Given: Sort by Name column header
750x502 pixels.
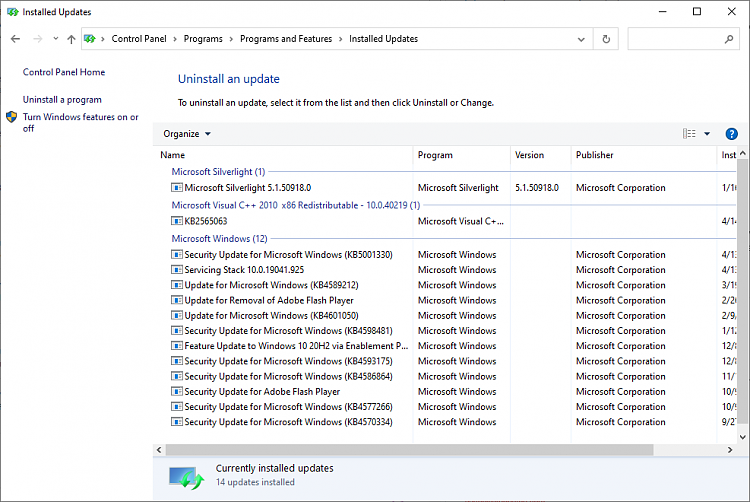Looking at the screenshot, I should point(286,155).
